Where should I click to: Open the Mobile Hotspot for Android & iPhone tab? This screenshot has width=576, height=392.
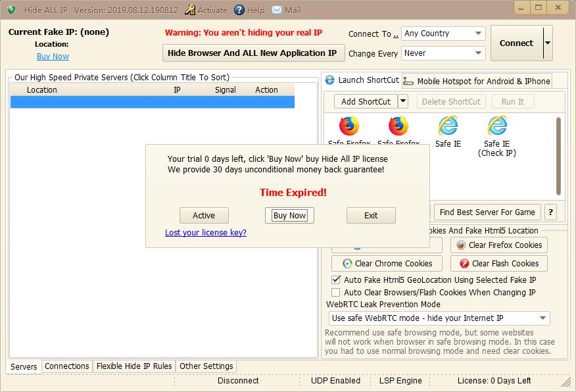pyautogui.click(x=477, y=82)
